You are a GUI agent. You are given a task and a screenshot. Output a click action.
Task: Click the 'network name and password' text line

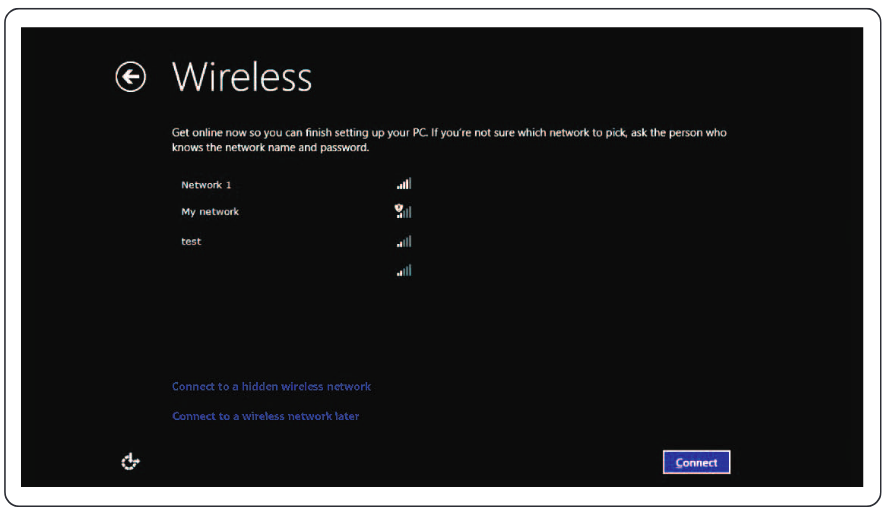click(x=271, y=148)
